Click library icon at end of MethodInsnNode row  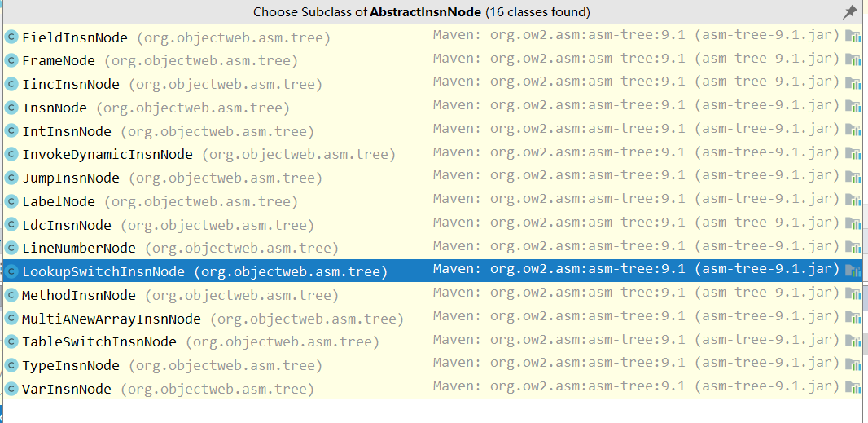(x=853, y=294)
